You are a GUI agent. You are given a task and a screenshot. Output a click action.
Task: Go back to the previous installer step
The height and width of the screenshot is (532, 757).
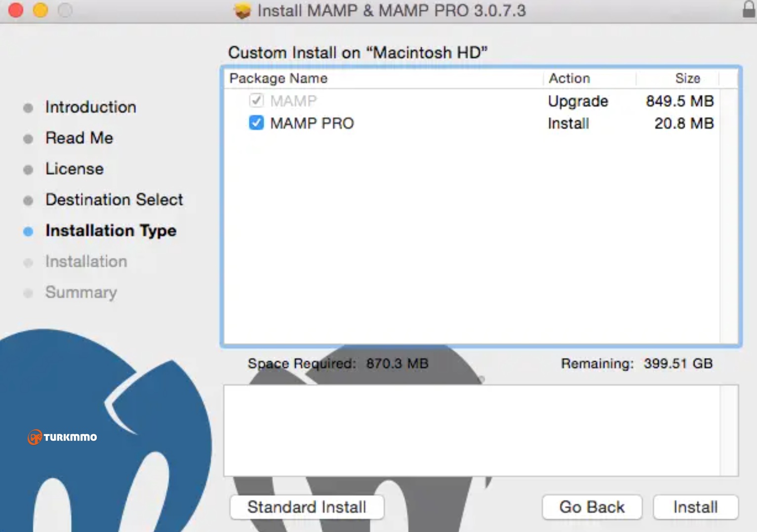click(x=592, y=507)
